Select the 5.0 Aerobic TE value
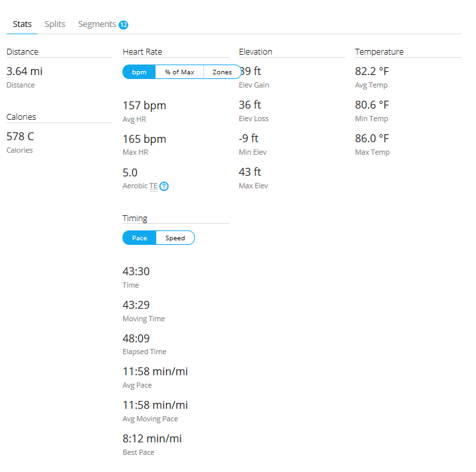Screen dimensions: 476x472 pyautogui.click(x=130, y=172)
